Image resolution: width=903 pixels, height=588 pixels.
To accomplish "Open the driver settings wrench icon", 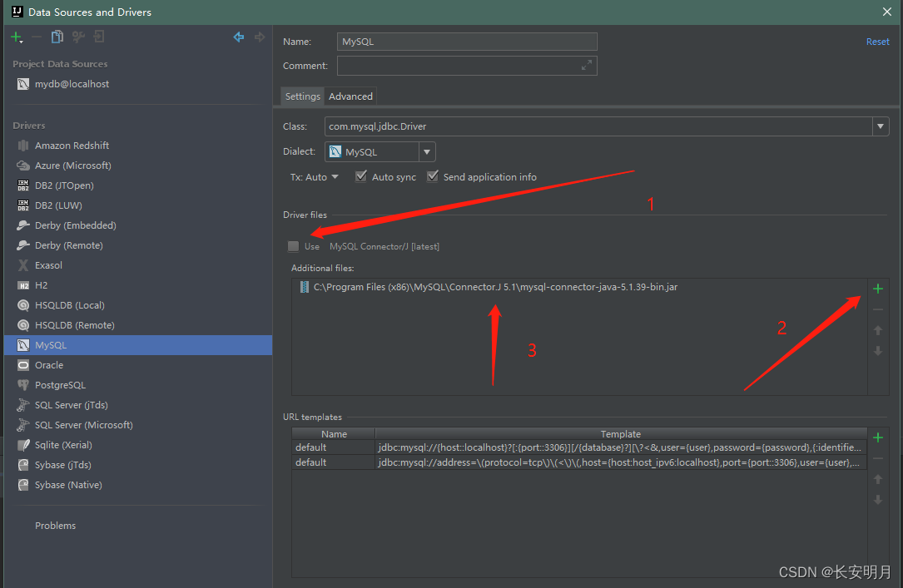I will (x=78, y=37).
